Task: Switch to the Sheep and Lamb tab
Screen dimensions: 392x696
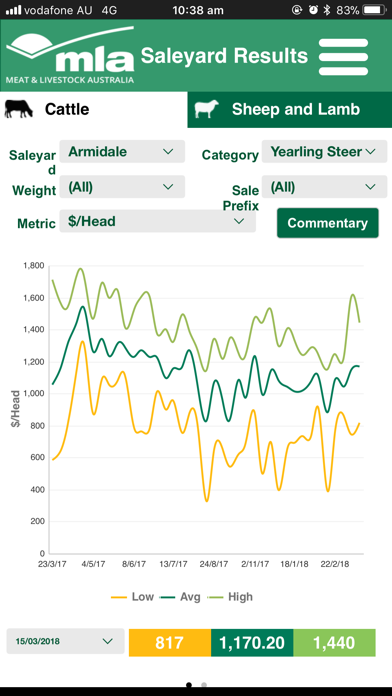Action: pyautogui.click(x=289, y=110)
